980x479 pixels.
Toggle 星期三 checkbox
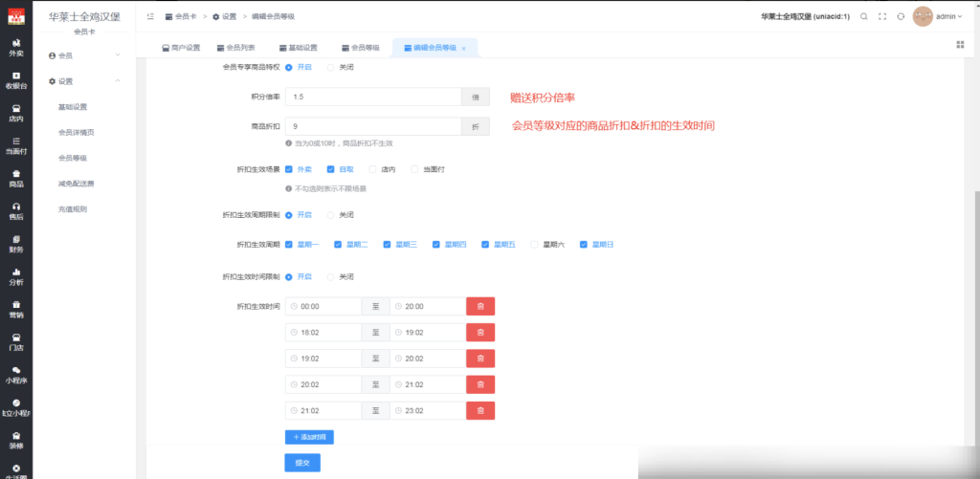point(387,245)
